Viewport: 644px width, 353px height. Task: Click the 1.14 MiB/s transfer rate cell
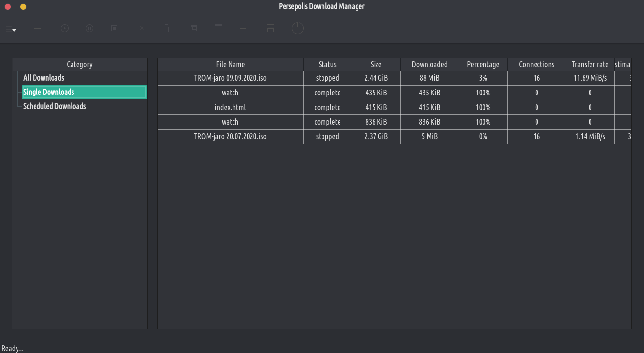(x=590, y=136)
